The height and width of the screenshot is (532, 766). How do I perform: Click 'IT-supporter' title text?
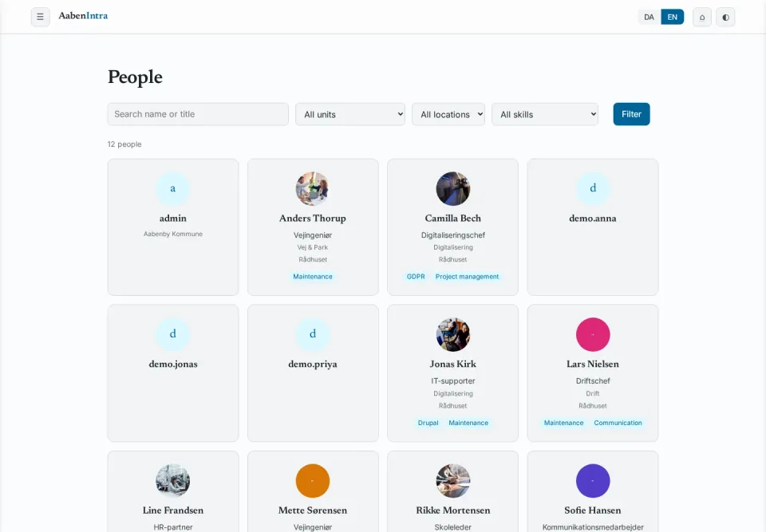pos(453,381)
